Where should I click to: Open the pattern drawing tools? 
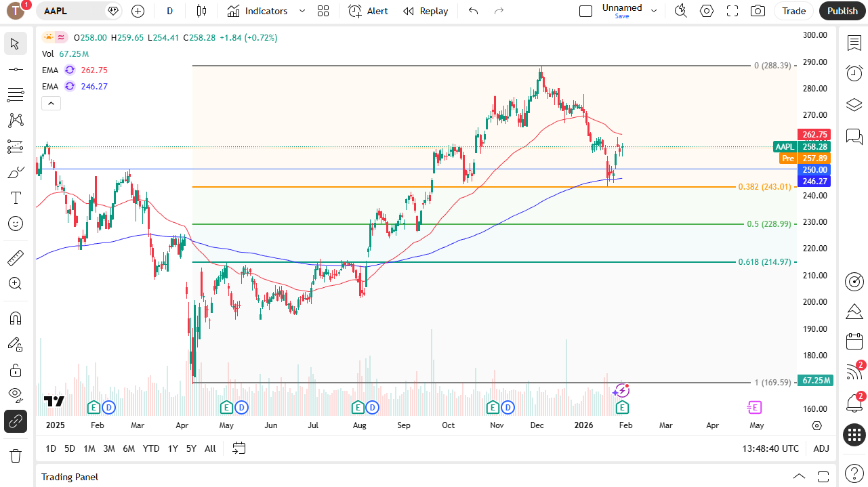pyautogui.click(x=15, y=121)
